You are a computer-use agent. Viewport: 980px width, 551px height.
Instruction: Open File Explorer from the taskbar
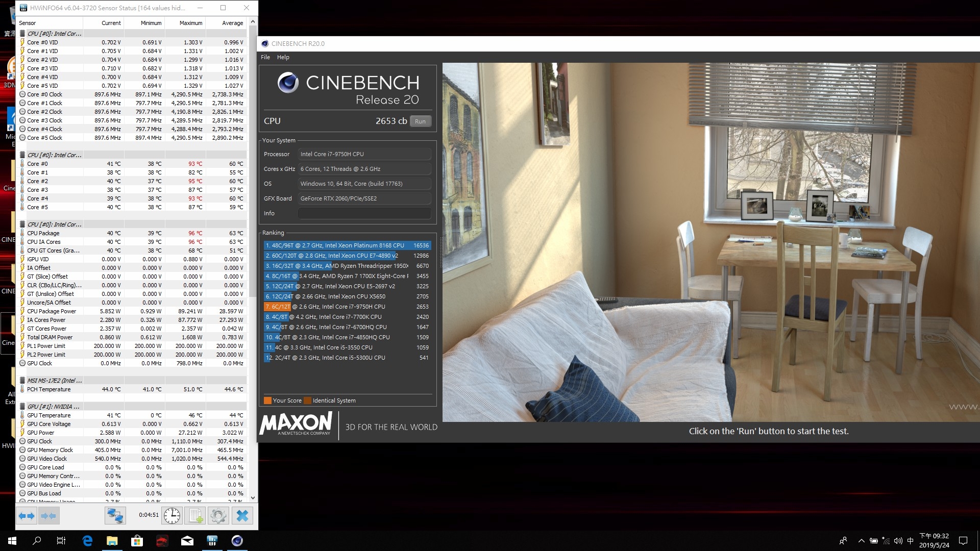pyautogui.click(x=112, y=541)
